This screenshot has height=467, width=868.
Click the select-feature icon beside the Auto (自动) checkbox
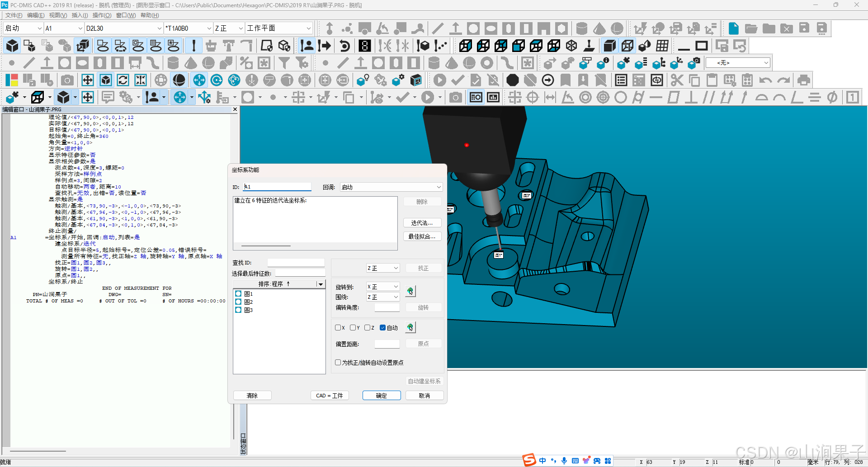pos(410,327)
